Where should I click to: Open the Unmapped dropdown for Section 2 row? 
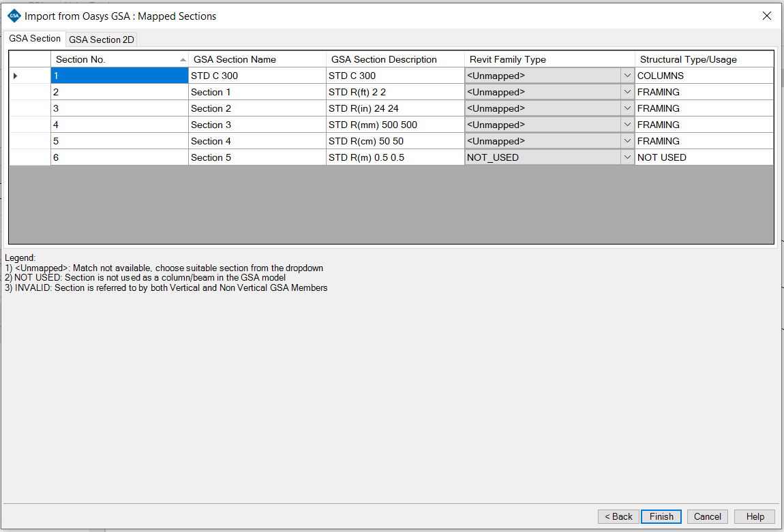(627, 108)
